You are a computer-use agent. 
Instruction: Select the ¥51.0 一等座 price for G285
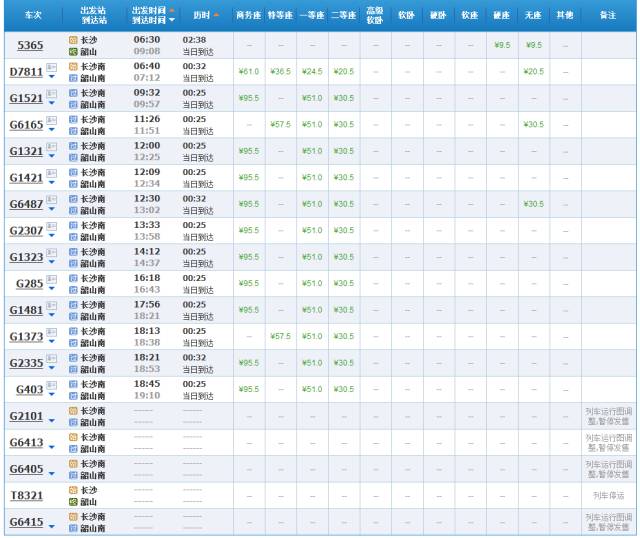click(312, 283)
